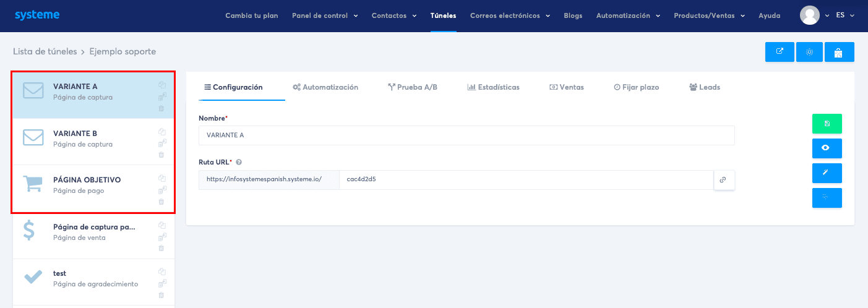
Task: Copy the URL path with the link icon
Action: point(724,180)
